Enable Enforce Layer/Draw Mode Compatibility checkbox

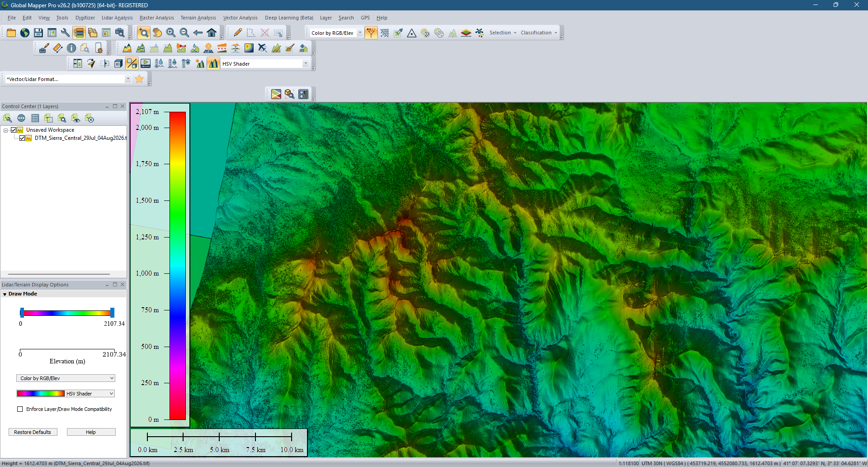tap(20, 409)
